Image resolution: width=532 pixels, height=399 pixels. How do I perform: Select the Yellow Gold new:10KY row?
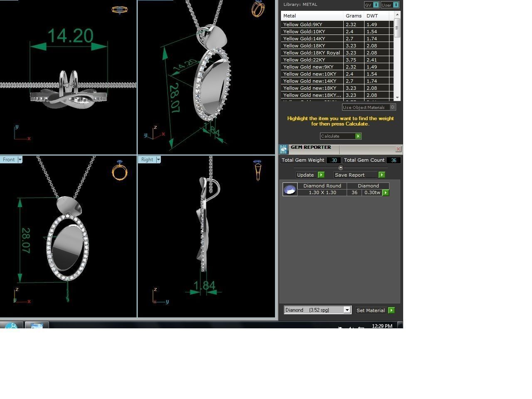[337, 74]
